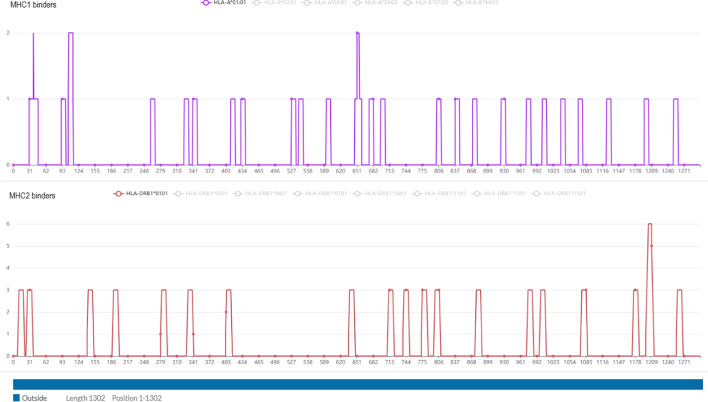The width and height of the screenshot is (708, 402).
Task: Hide the red HLA-DRB1*0101 series
Action: click(x=144, y=193)
